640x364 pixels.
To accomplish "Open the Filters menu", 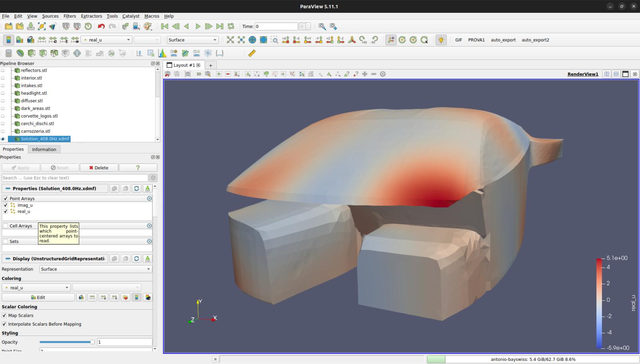I will [69, 16].
